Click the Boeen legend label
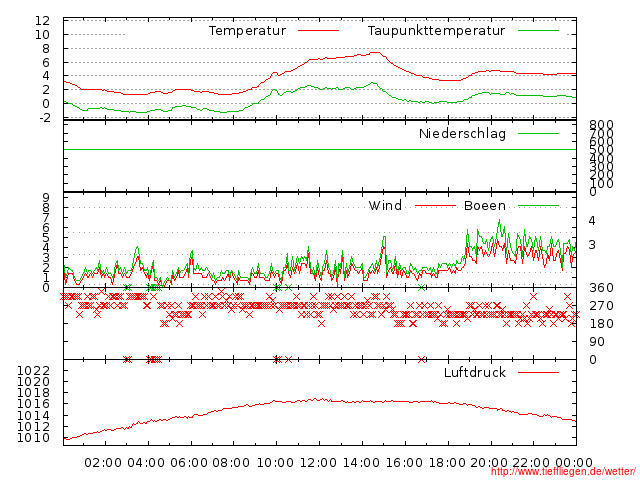Screen dimensions: 640x480 point(485,206)
